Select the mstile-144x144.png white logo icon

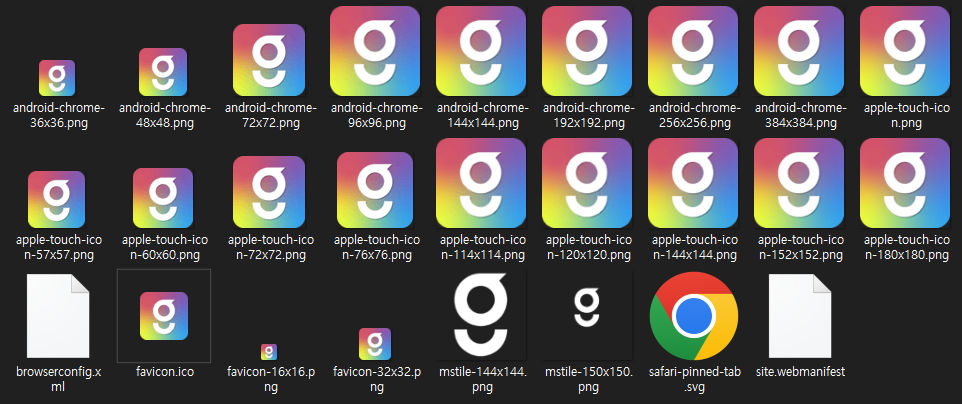[x=481, y=316]
